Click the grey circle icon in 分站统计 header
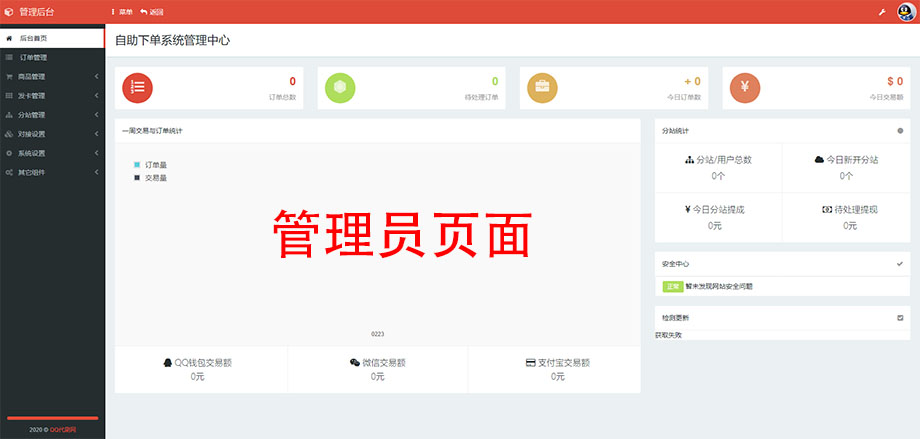Screen dimensions: 920x439 tap(900, 131)
